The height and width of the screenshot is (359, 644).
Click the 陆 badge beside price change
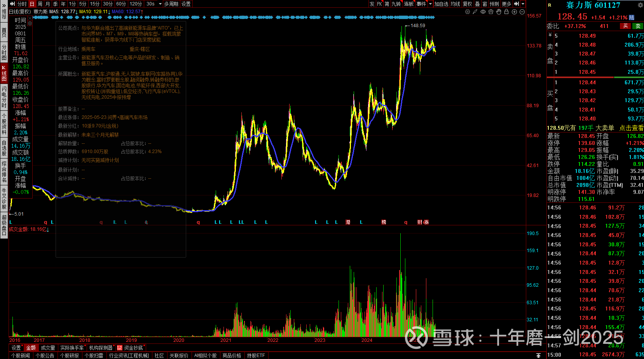[x=632, y=17]
